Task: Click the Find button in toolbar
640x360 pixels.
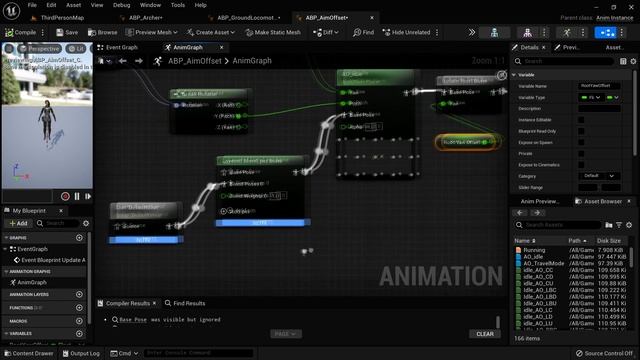Action: point(364,32)
